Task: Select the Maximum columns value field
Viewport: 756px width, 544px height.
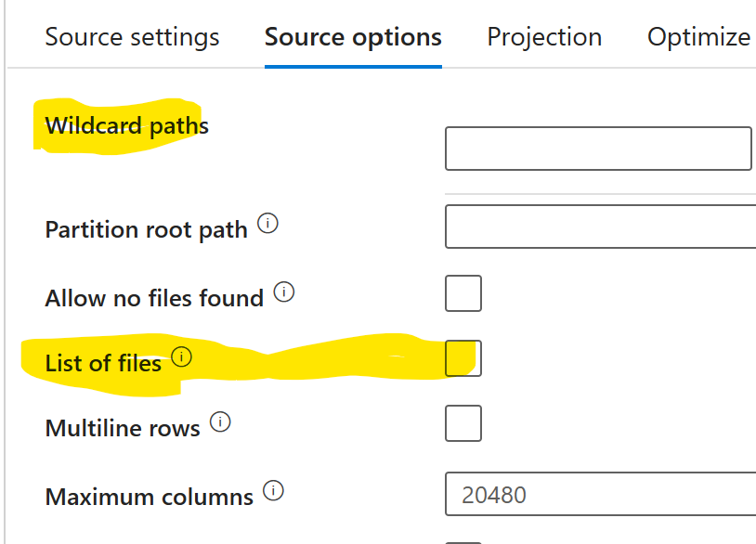Action: (598, 494)
